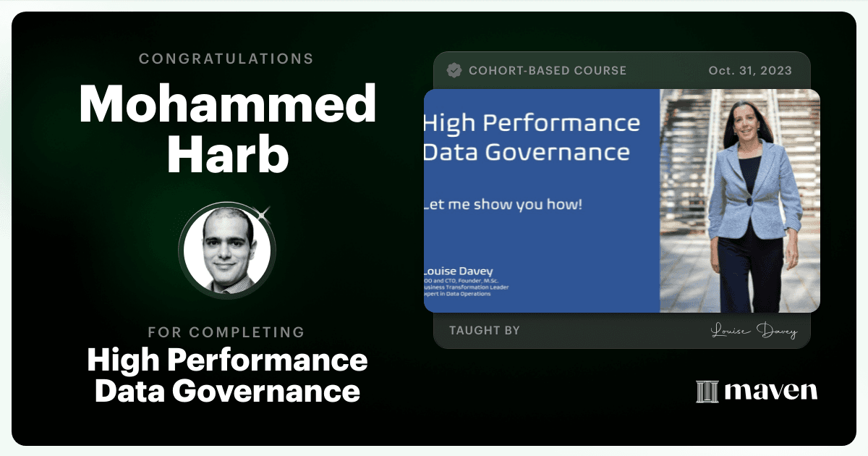Image resolution: width=868 pixels, height=456 pixels.
Task: Select the instructor photo on the staircase
Action: [x=739, y=200]
